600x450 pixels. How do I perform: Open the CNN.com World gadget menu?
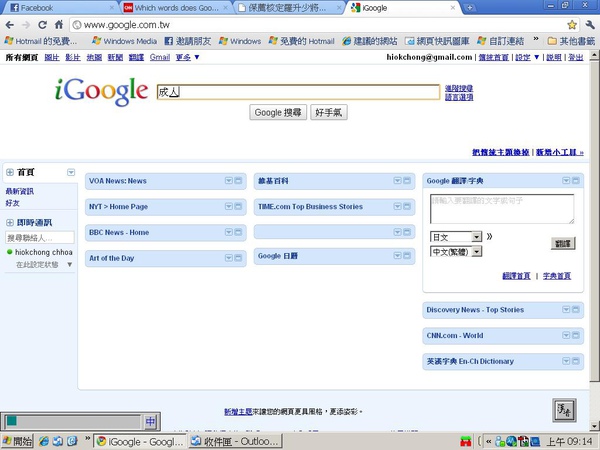[566, 335]
